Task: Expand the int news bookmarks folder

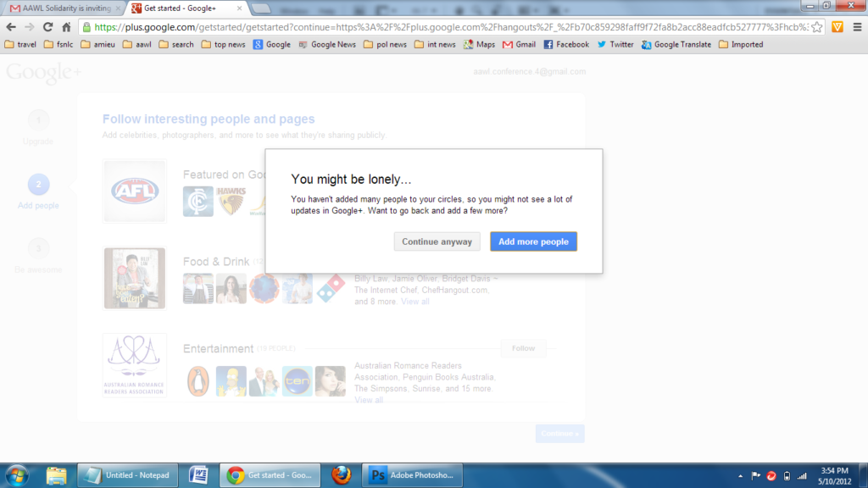Action: point(435,44)
